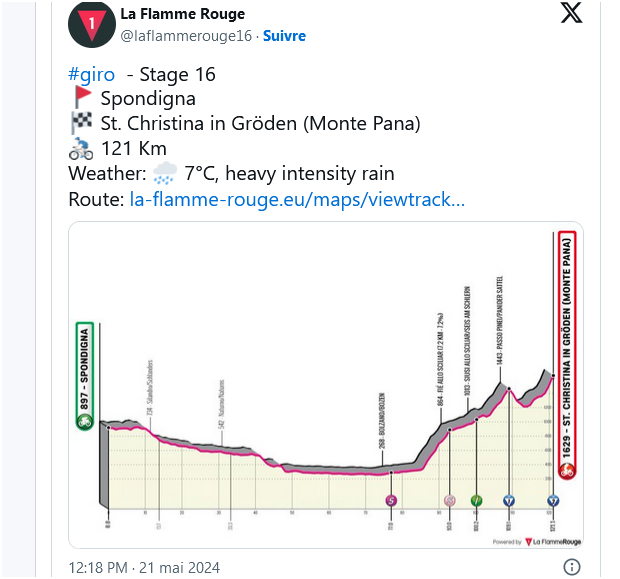Image resolution: width=620 pixels, height=579 pixels.
Task: Follow the account via Suivre
Action: pyautogui.click(x=284, y=36)
